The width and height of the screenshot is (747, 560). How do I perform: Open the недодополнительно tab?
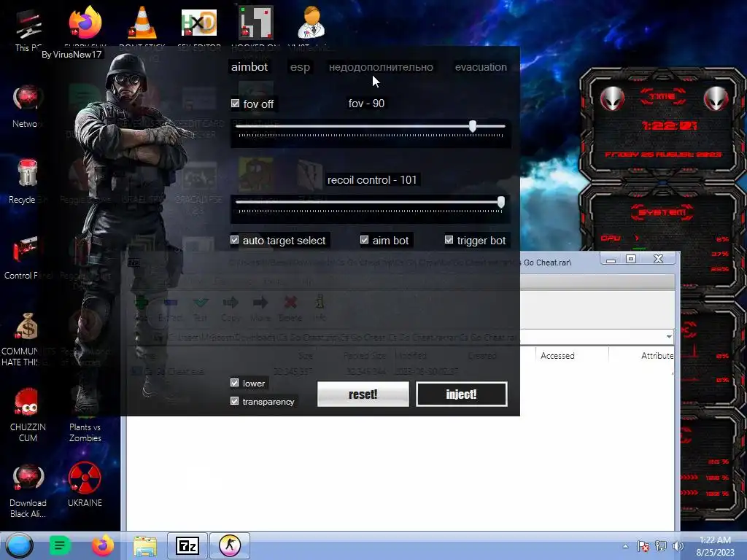point(381,67)
